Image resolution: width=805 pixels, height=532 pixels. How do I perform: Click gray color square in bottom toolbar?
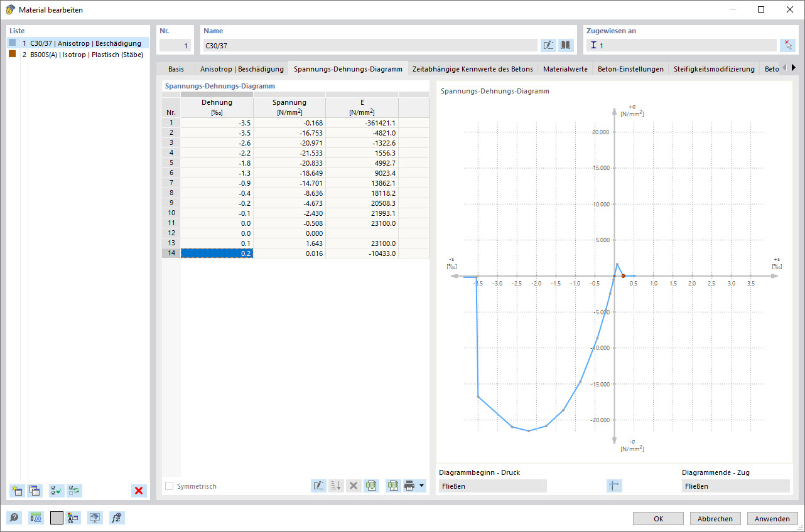57,518
